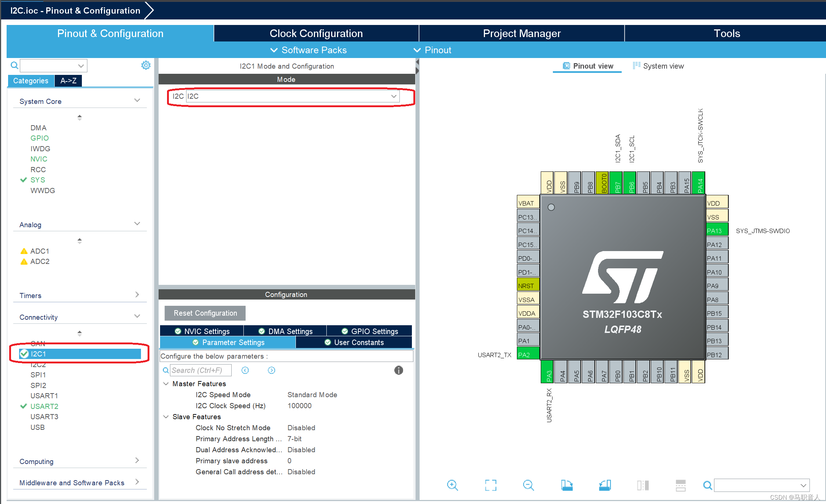This screenshot has width=826, height=504.
Task: Expand Middleware and Software Packs
Action: point(137,482)
